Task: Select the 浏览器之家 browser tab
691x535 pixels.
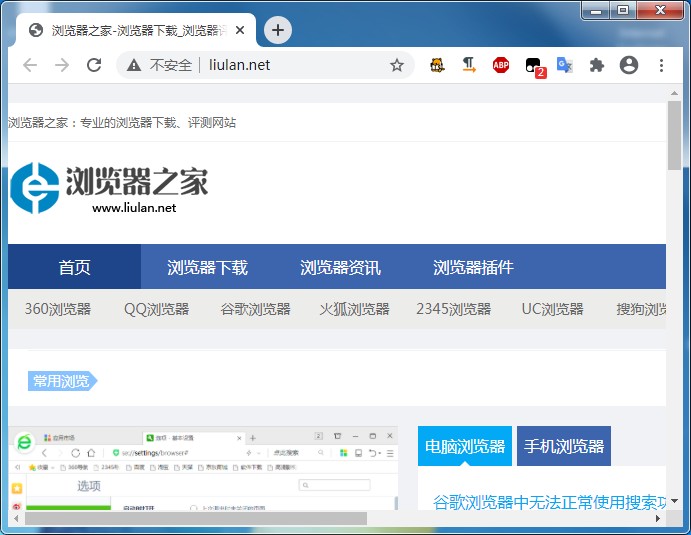Action: 136,30
